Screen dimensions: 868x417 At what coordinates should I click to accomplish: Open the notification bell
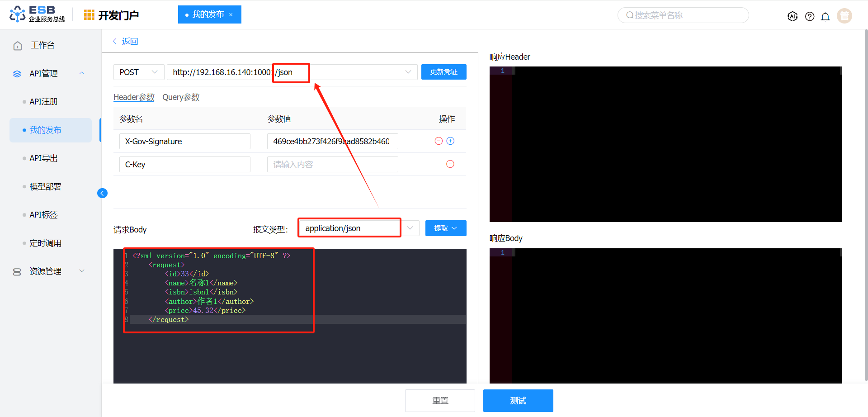(x=825, y=17)
